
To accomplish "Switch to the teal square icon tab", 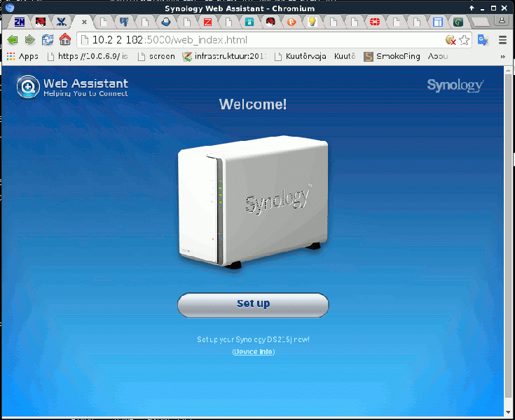I will pos(249,22).
